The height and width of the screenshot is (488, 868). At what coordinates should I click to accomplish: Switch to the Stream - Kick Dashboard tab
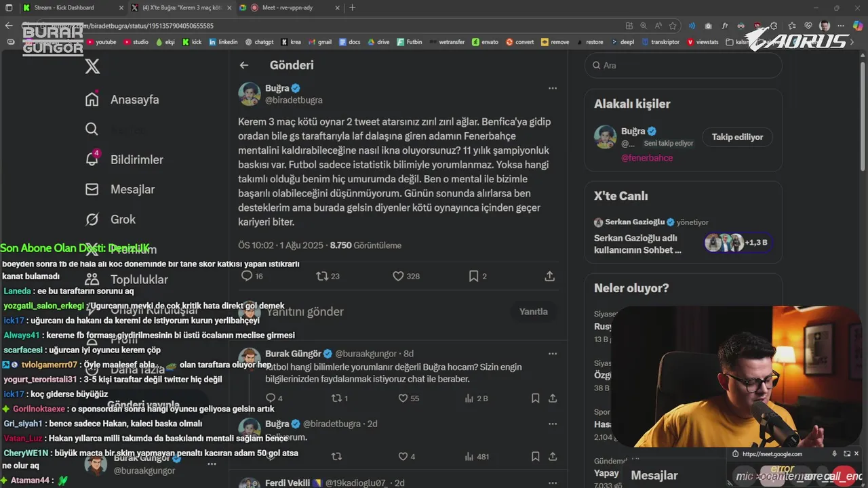click(x=64, y=7)
